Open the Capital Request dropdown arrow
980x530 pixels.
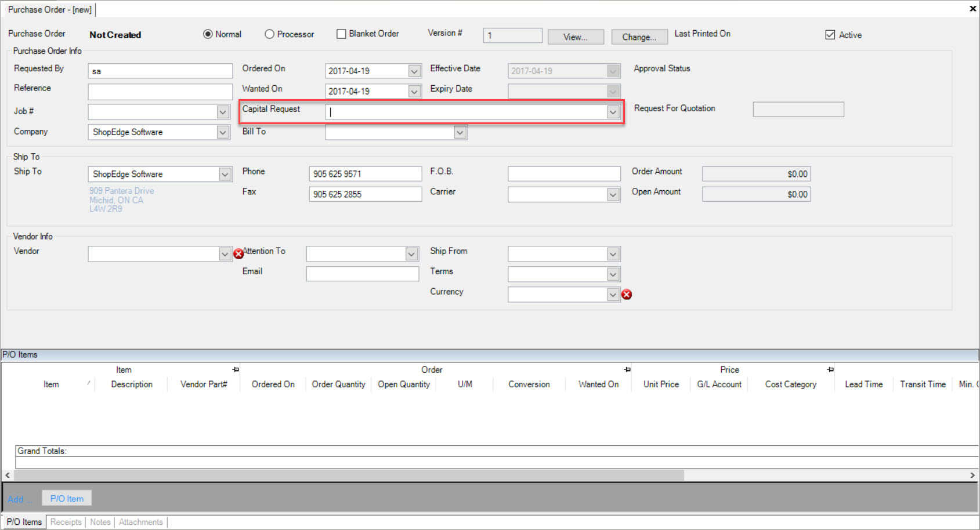point(613,112)
